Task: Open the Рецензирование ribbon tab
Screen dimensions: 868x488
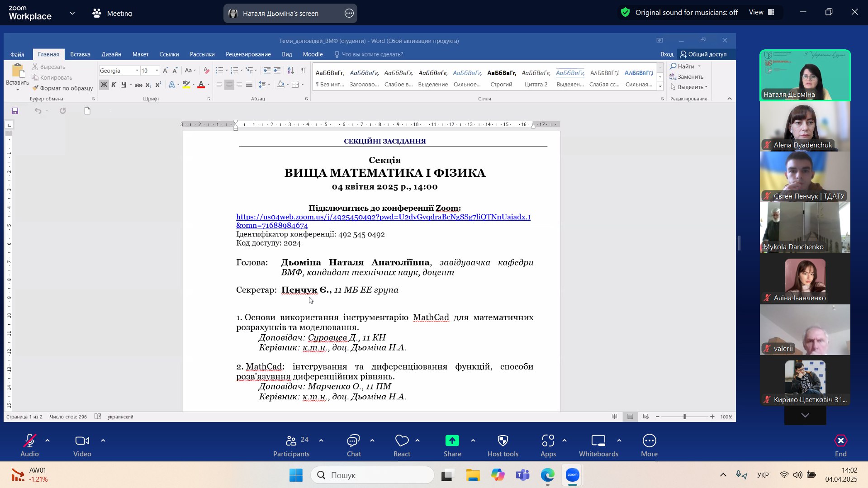Action: tap(248, 54)
